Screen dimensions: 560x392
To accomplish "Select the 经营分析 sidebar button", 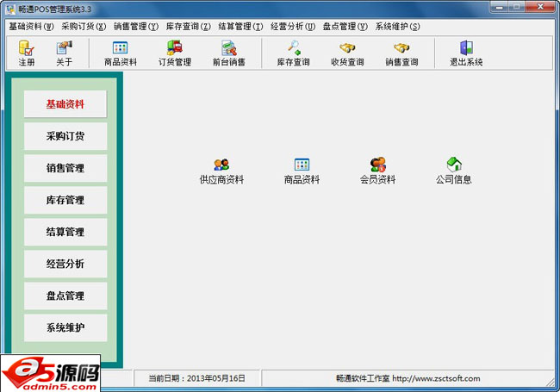I will [65, 264].
